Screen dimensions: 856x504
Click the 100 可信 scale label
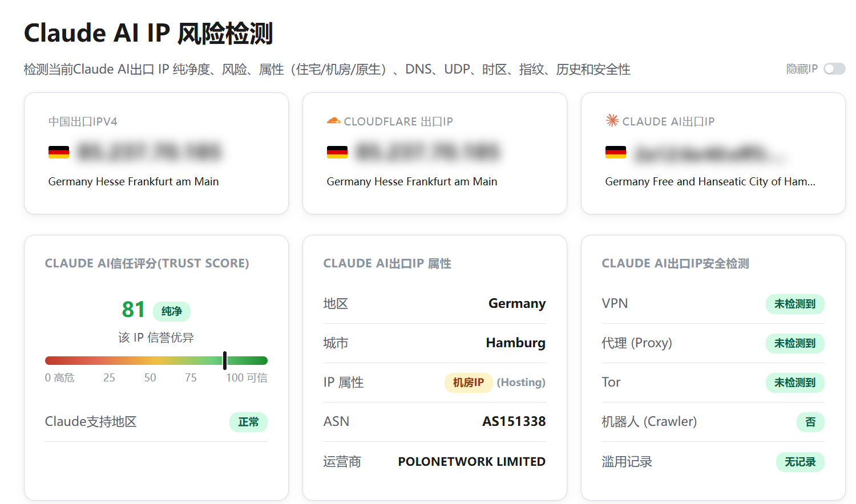pyautogui.click(x=247, y=377)
